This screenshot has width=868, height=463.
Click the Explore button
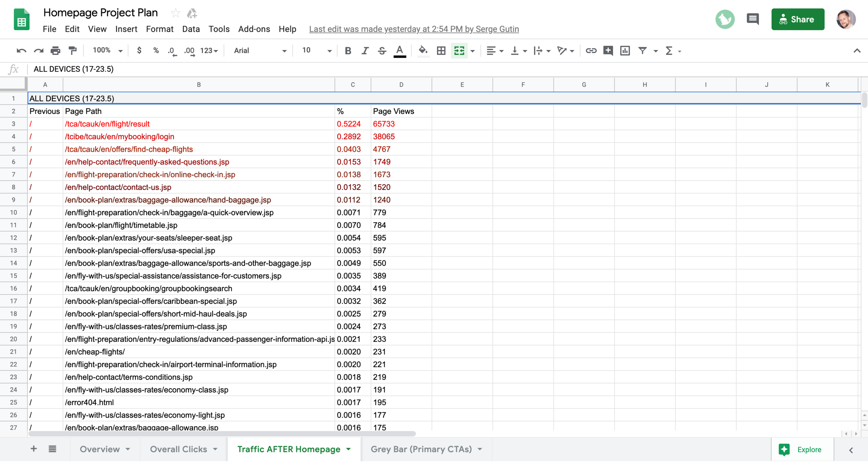[802, 449]
